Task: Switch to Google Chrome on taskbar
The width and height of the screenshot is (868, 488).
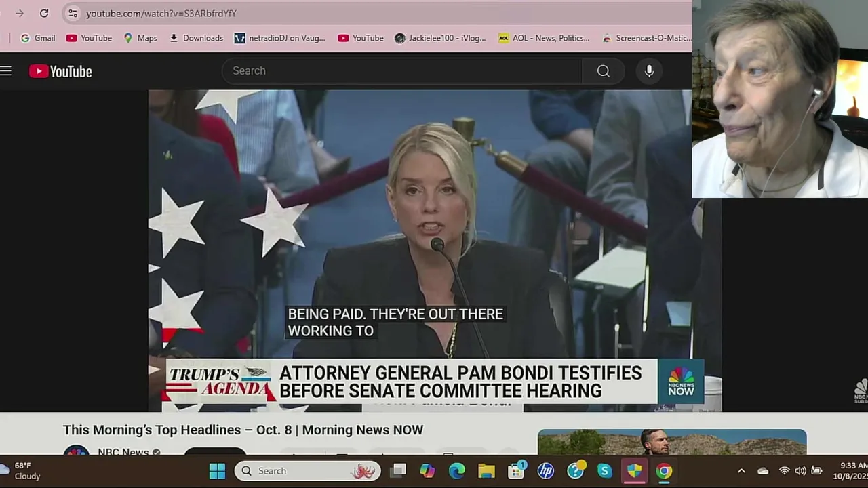Action: tap(664, 470)
